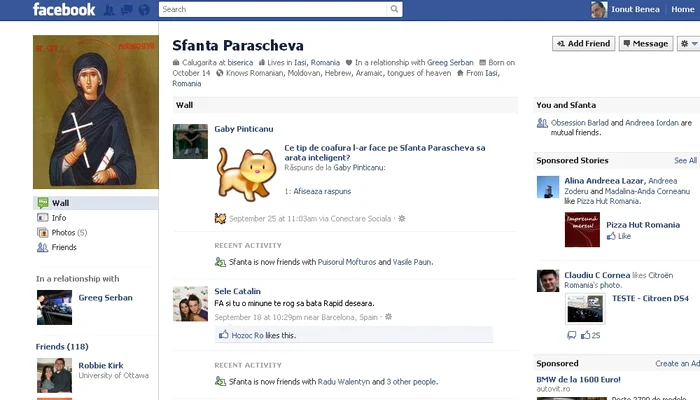Click TESTE - Citroen DS4 link

(650, 298)
